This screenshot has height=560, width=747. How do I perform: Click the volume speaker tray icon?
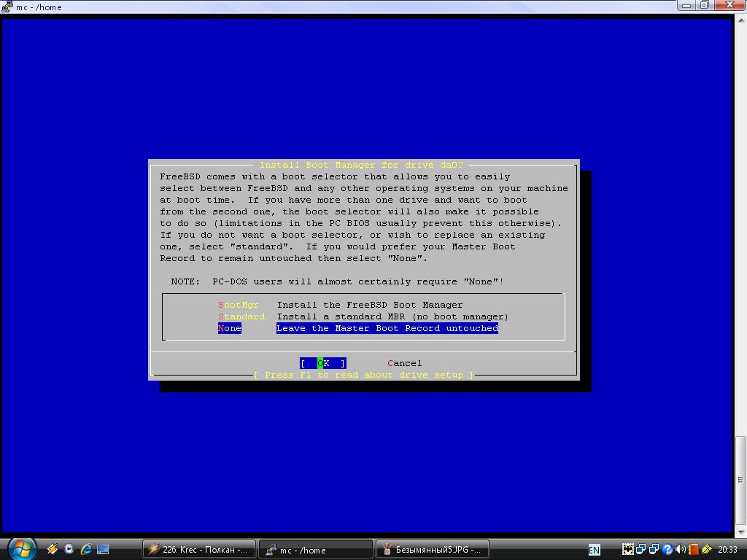[680, 549]
